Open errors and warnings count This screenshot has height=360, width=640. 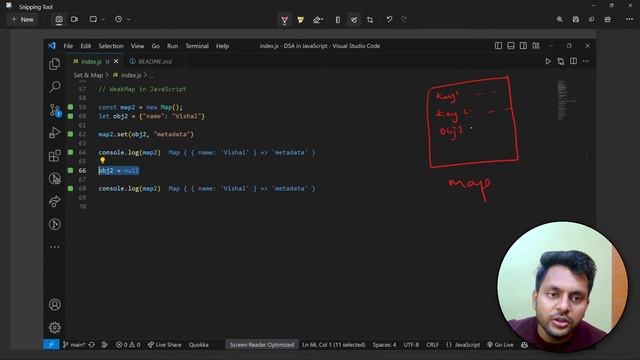pos(128,345)
